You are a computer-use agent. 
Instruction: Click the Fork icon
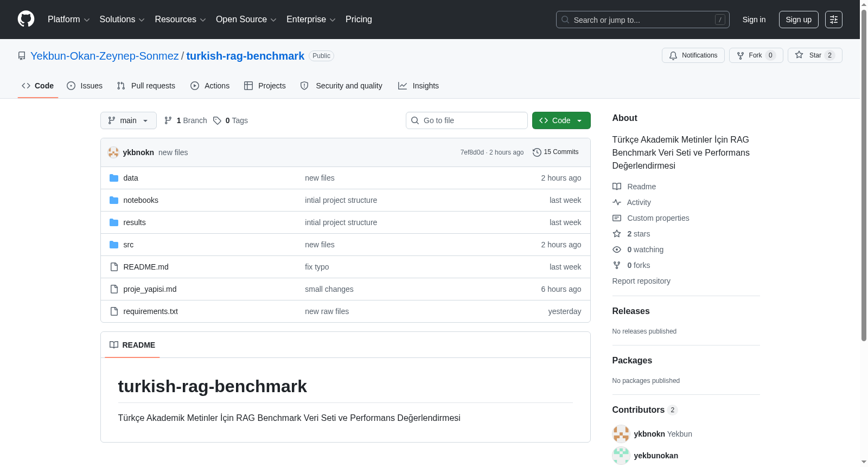741,55
